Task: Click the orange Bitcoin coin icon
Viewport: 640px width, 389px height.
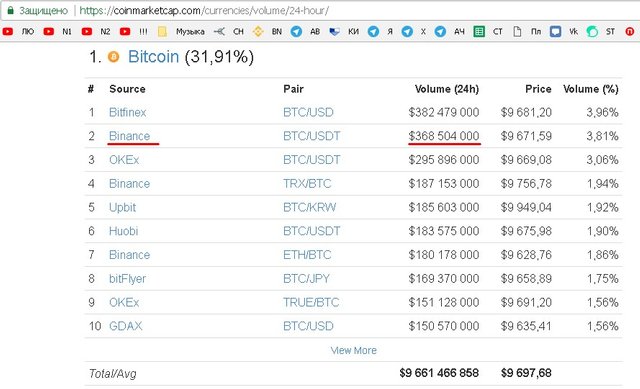Action: (113, 57)
